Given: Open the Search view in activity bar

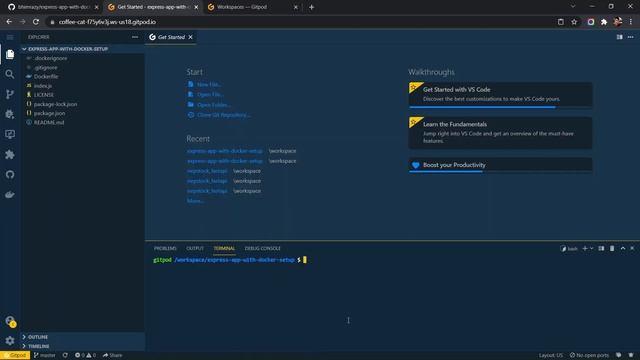Looking at the screenshot, I should click(x=10, y=74).
